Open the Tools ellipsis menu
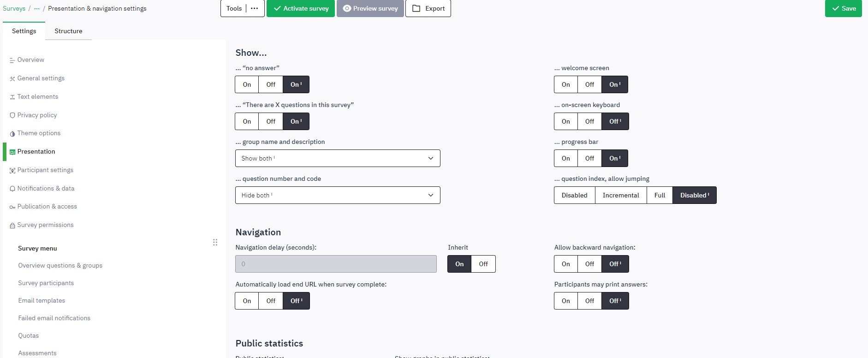Screen dimensions: 868x358 point(254,8)
